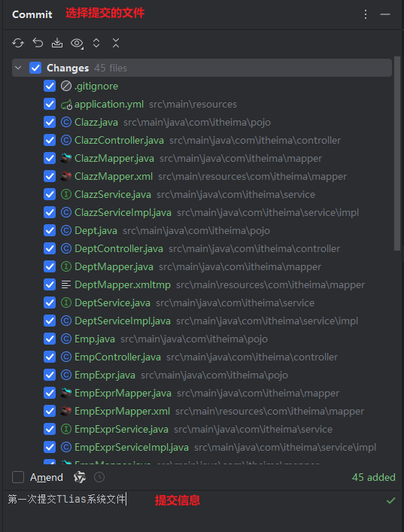Click the Shelve silently icon

(57, 43)
